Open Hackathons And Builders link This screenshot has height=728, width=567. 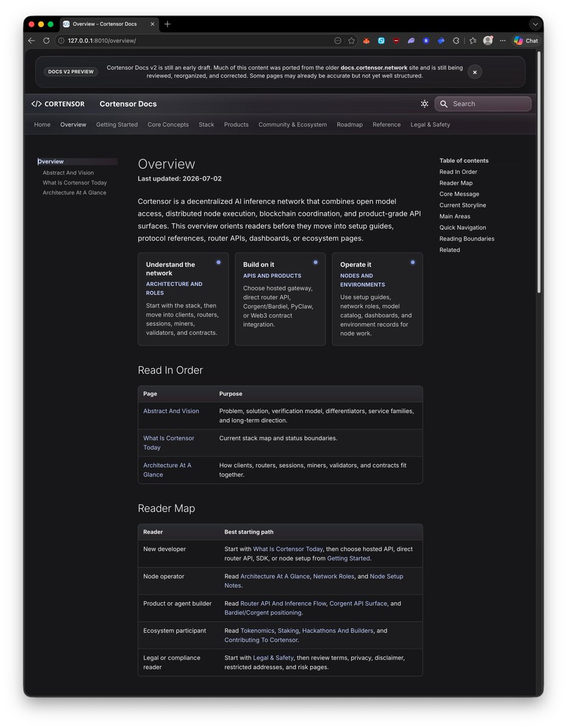pyautogui.click(x=338, y=630)
